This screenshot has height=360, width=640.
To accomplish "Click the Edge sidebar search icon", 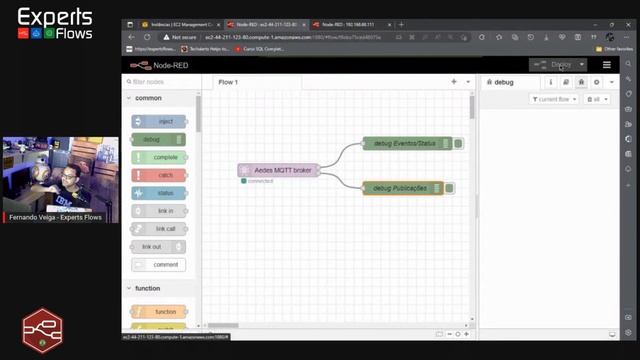I will click(x=629, y=64).
